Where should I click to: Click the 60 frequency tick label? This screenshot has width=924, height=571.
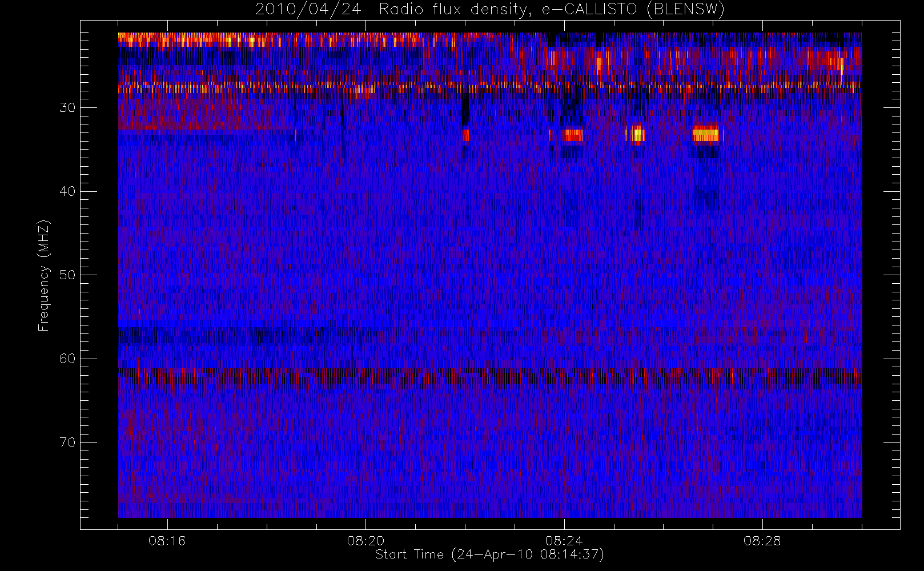point(67,359)
